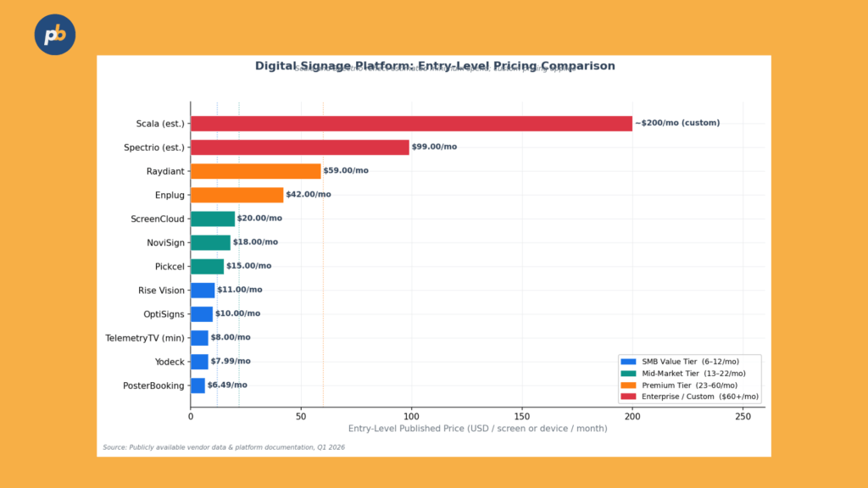Click the orange Enplug bar
This screenshot has width=868, height=488.
(237, 195)
